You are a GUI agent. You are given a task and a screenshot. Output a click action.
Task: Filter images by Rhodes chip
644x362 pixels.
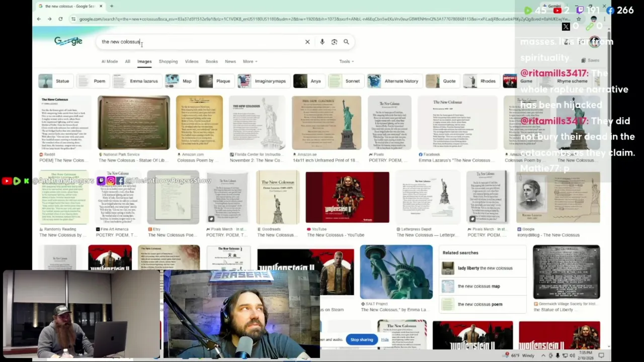pos(481,81)
